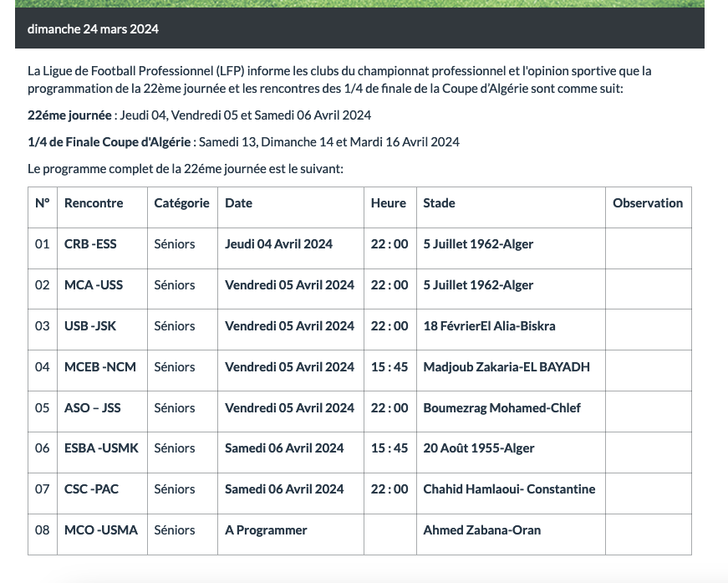Click the MCEB -NCM match cell
Image resolution: width=728 pixels, height=583 pixels.
pos(99,367)
